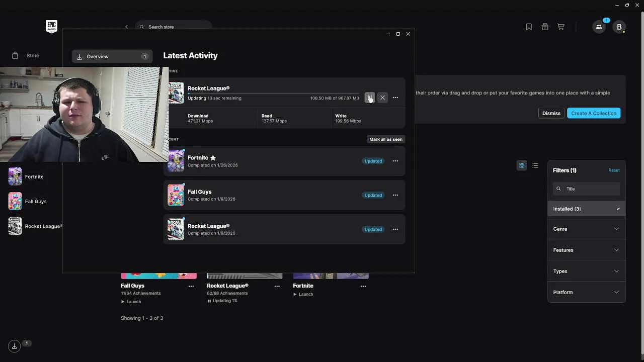Click the Fortnite thumbnail in Latest Activity

(176, 161)
